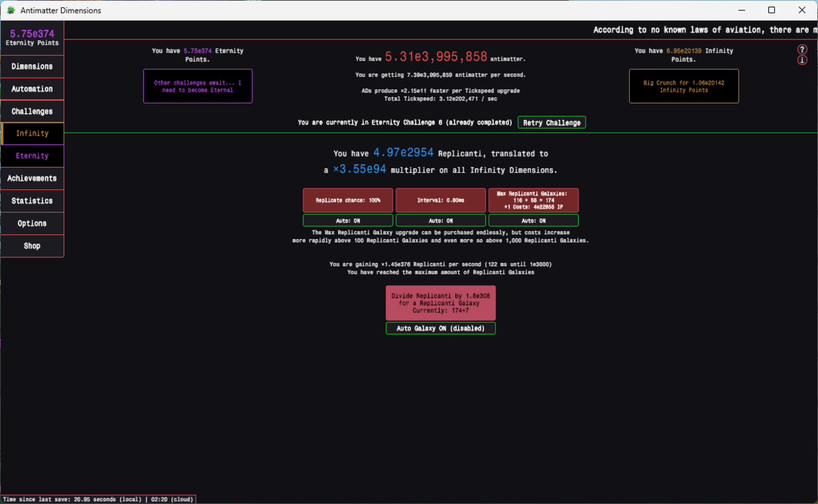The height and width of the screenshot is (504, 818).
Task: Click the 'I need to become Eternal' button
Action: tap(198, 86)
